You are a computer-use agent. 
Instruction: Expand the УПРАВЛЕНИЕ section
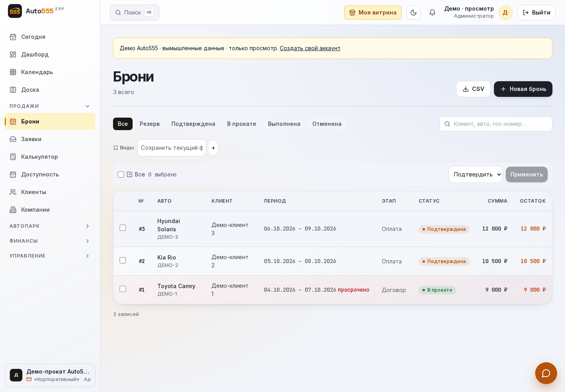pyautogui.click(x=50, y=256)
